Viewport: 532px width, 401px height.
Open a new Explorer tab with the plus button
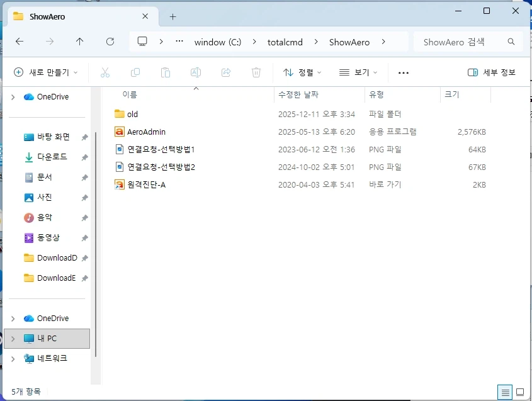pos(173,16)
